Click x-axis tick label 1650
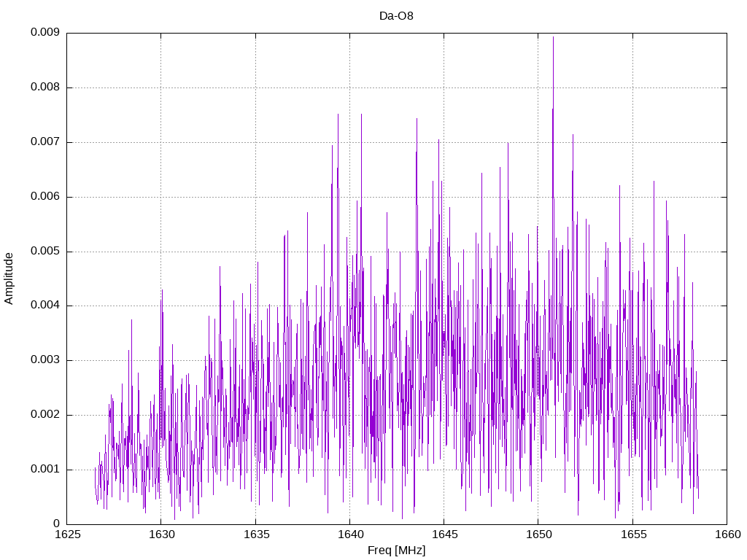The image size is (747, 560). [539, 534]
